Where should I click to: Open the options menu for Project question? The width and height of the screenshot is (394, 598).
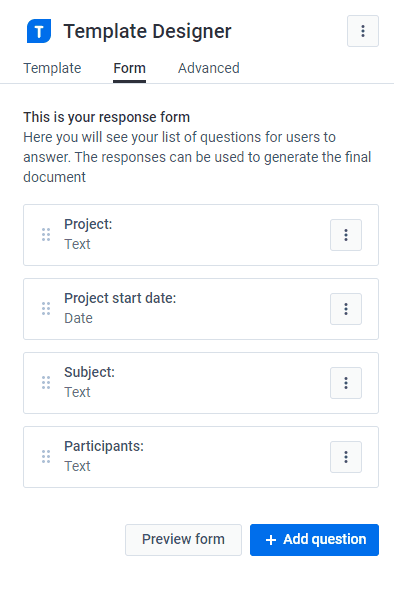[x=346, y=235]
